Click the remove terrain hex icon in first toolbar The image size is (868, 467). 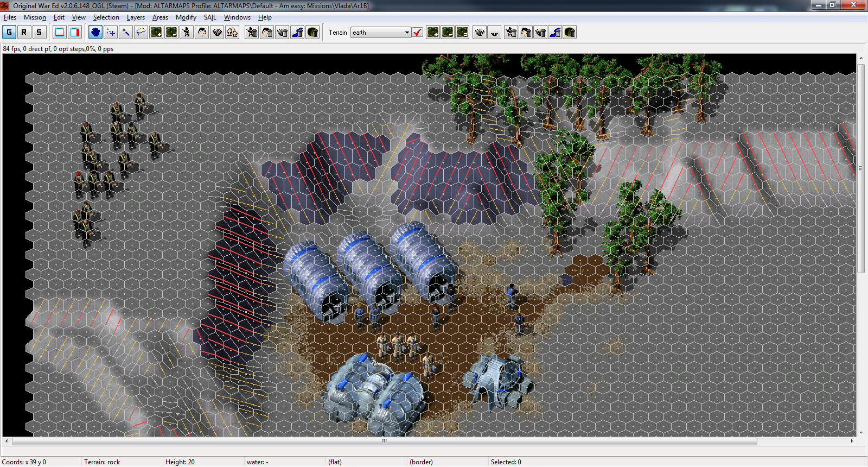[171, 32]
